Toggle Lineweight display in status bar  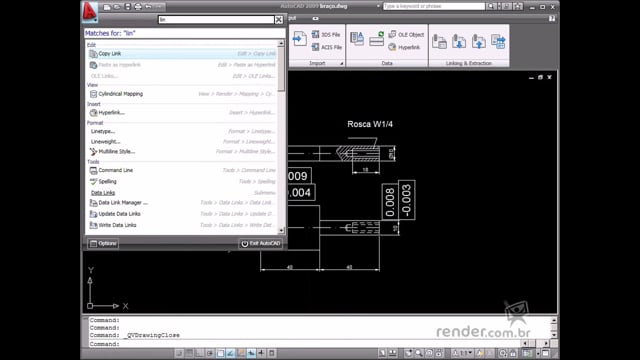click(261, 353)
